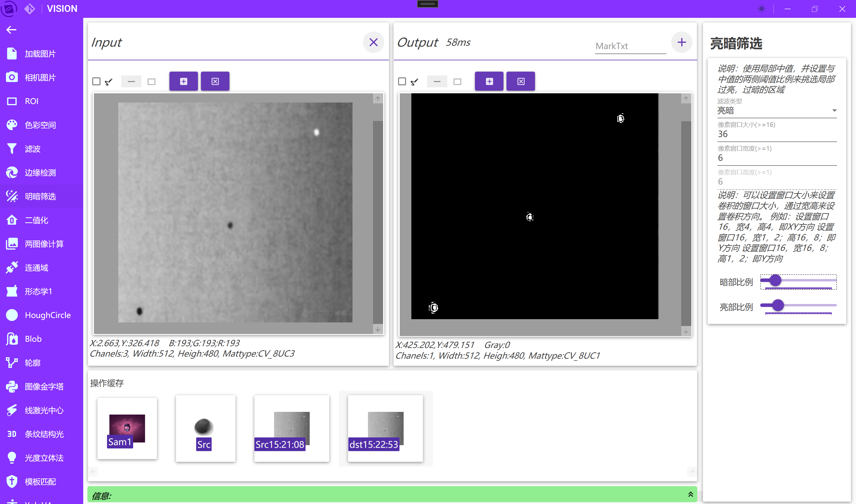
Task: Open the 二值化 sidebar menu item
Action: (37, 220)
